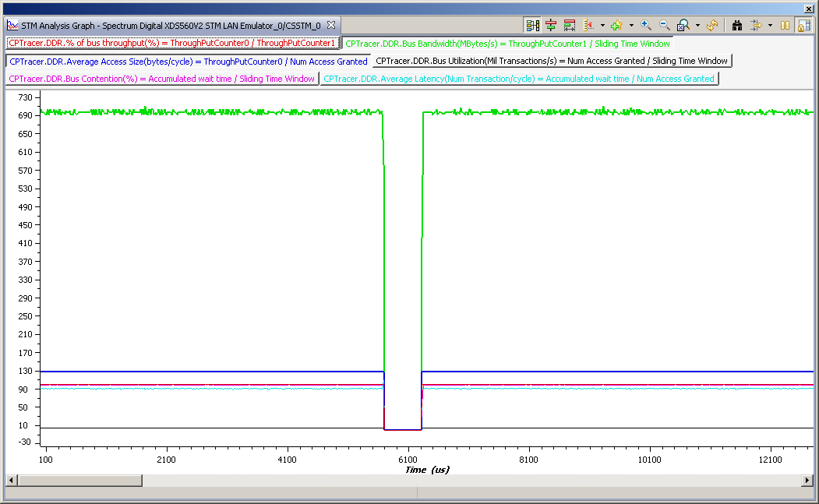Toggle the graph legend display icon
The height and width of the screenshot is (504, 819).
(532, 25)
